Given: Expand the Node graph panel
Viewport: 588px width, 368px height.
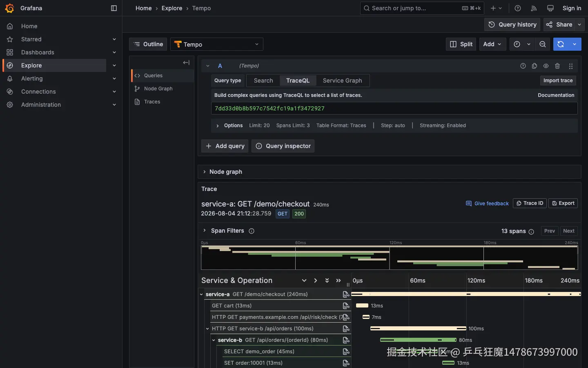Looking at the screenshot, I should point(389,172).
